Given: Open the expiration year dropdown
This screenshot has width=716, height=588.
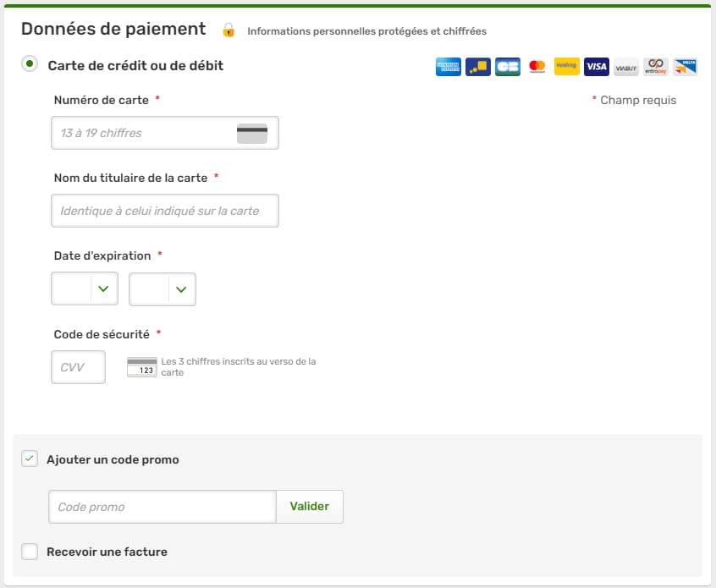Looking at the screenshot, I should [162, 288].
